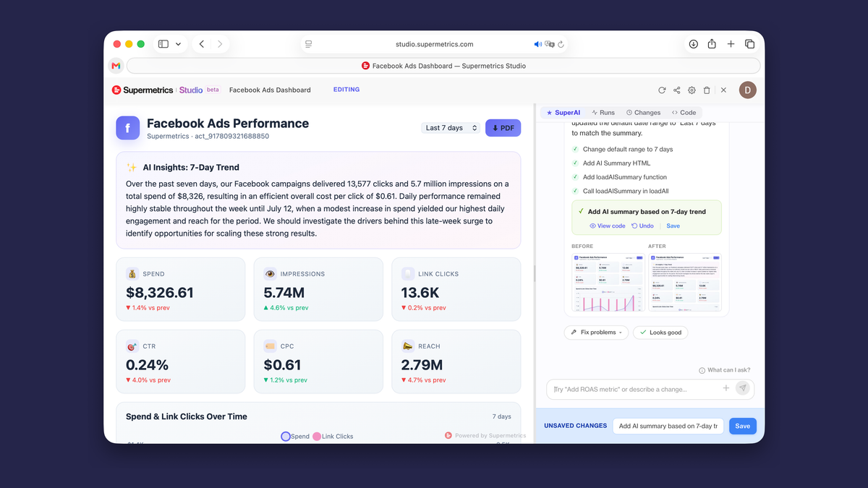
Task: Click the CTR card target icon
Action: (132, 346)
